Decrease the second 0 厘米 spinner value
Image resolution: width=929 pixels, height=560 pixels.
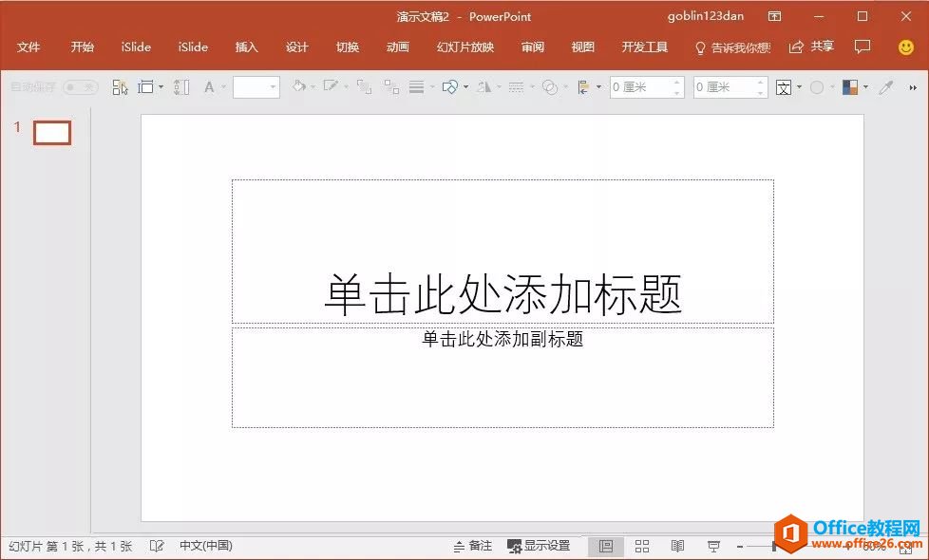761,93
